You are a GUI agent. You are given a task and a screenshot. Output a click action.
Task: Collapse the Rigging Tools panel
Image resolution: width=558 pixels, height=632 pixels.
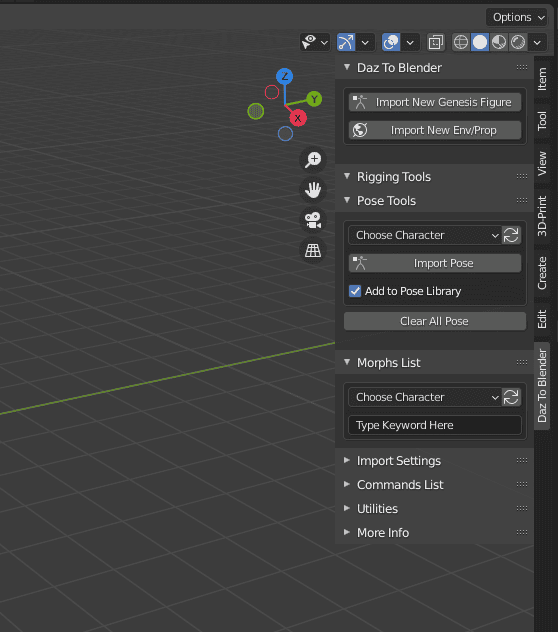coord(347,176)
